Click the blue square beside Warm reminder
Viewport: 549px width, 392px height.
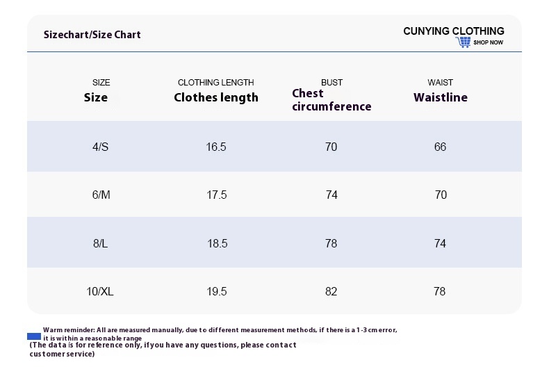[34, 336]
